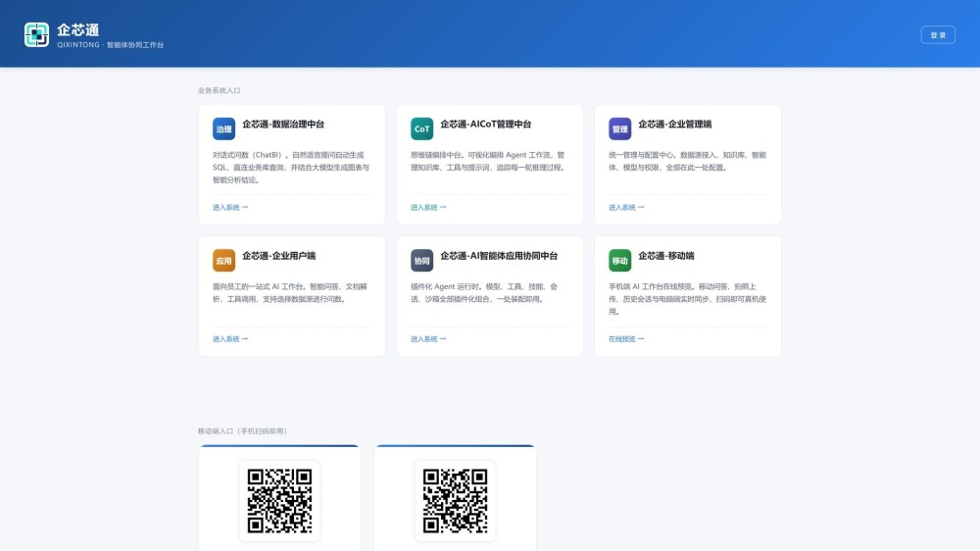
Task: Click the 企芯通-企业用户端 title
Action: tap(278, 256)
